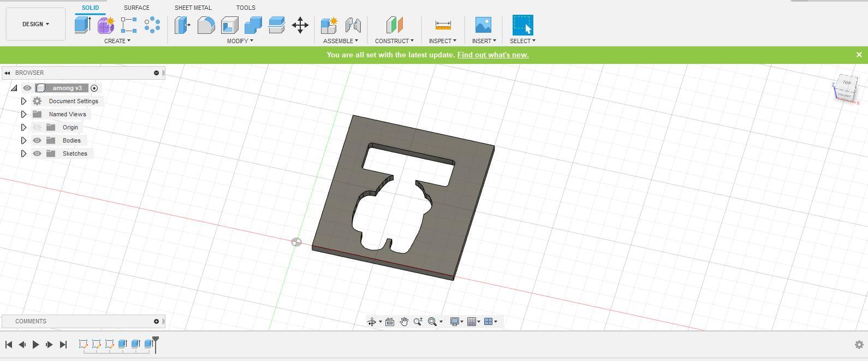The height and width of the screenshot is (361, 868).
Task: Select the Joint tool in Assemble
Action: [x=353, y=25]
